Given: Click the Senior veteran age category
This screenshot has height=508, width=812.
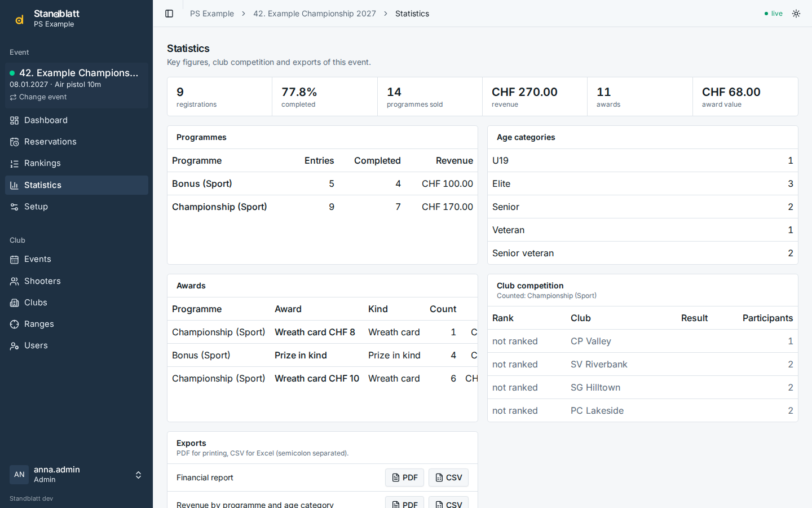Looking at the screenshot, I should (x=643, y=253).
